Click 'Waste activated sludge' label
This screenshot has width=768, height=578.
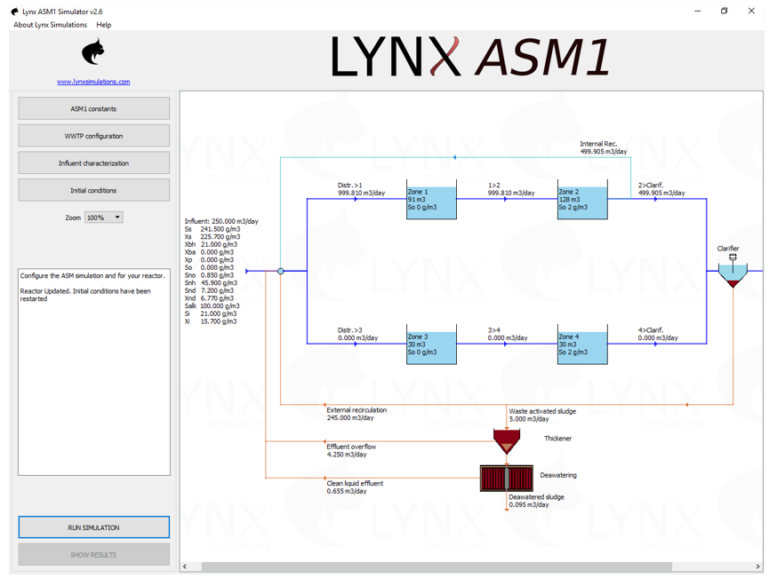click(x=542, y=415)
